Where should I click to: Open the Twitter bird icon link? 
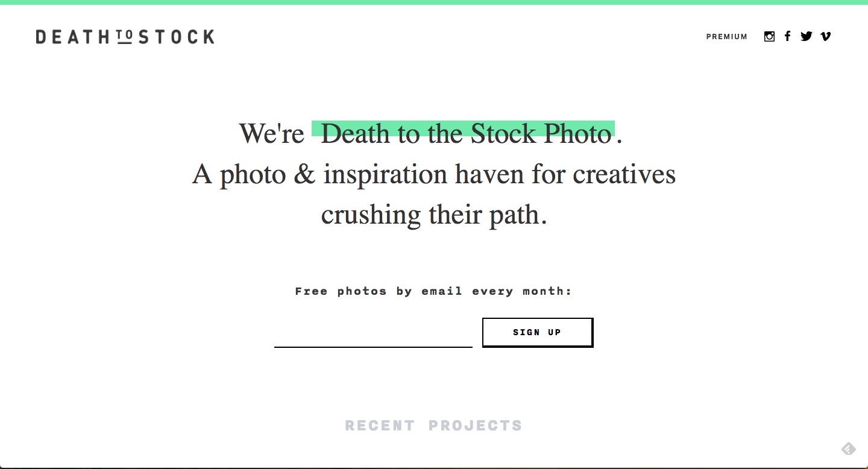coord(807,36)
